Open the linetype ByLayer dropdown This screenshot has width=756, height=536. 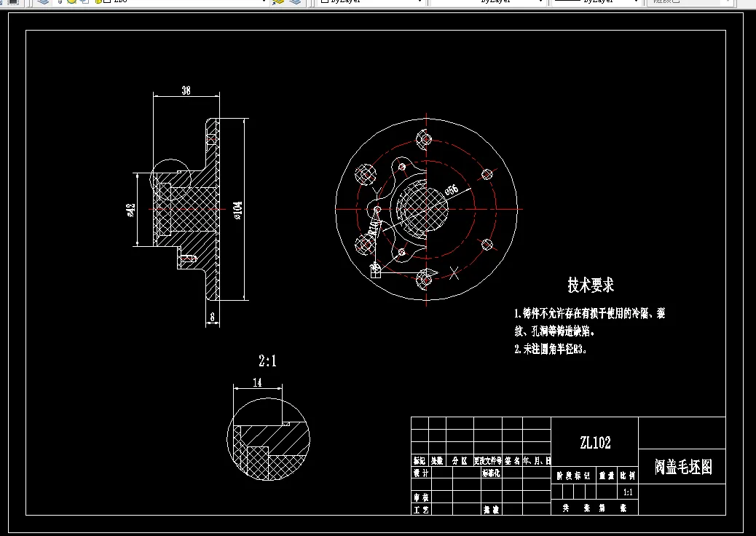[488, 1]
